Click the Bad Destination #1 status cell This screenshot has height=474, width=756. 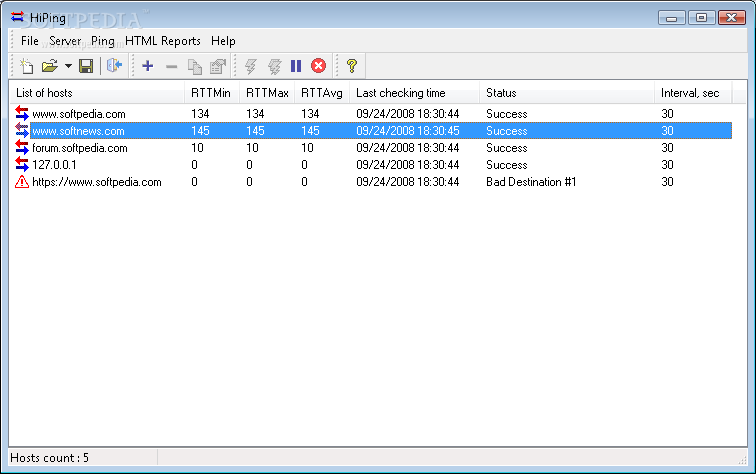tap(531, 182)
